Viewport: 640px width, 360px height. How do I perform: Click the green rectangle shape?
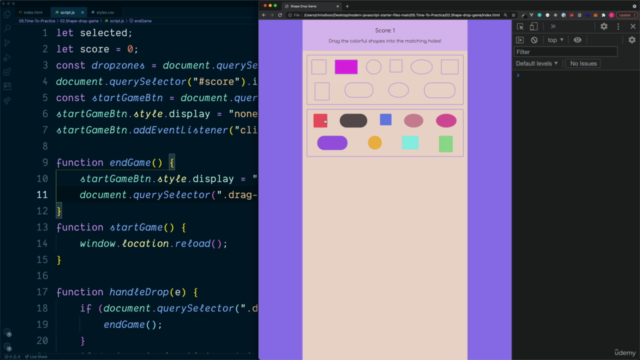tap(446, 144)
